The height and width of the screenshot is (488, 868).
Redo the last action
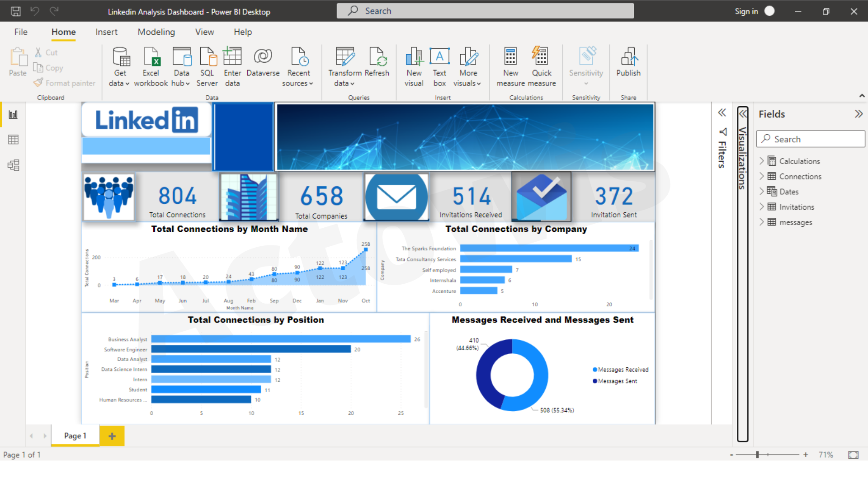[54, 11]
